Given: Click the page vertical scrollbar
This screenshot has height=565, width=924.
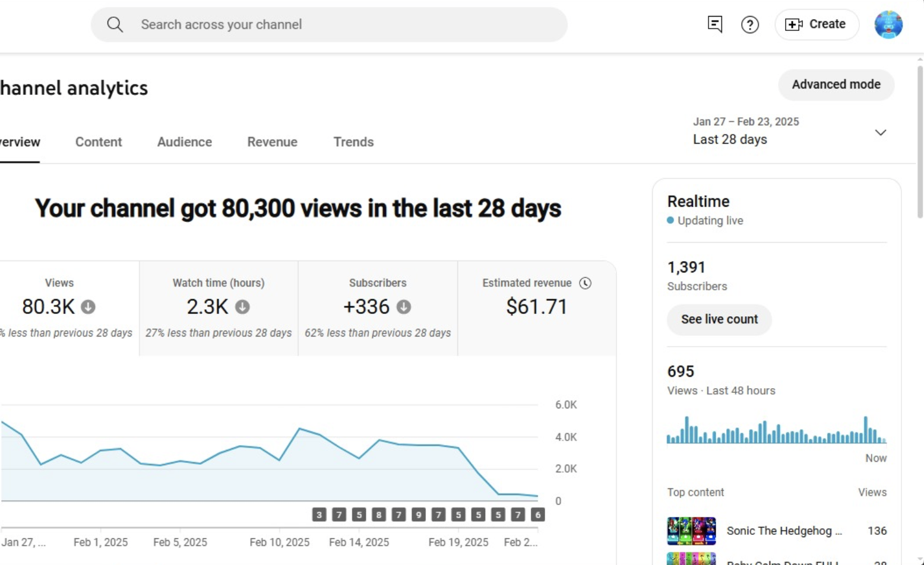Looking at the screenshot, I should coord(920,142).
